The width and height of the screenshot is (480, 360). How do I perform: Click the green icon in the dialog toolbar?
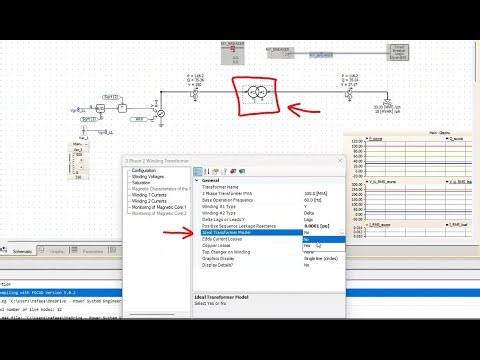click(x=242, y=171)
